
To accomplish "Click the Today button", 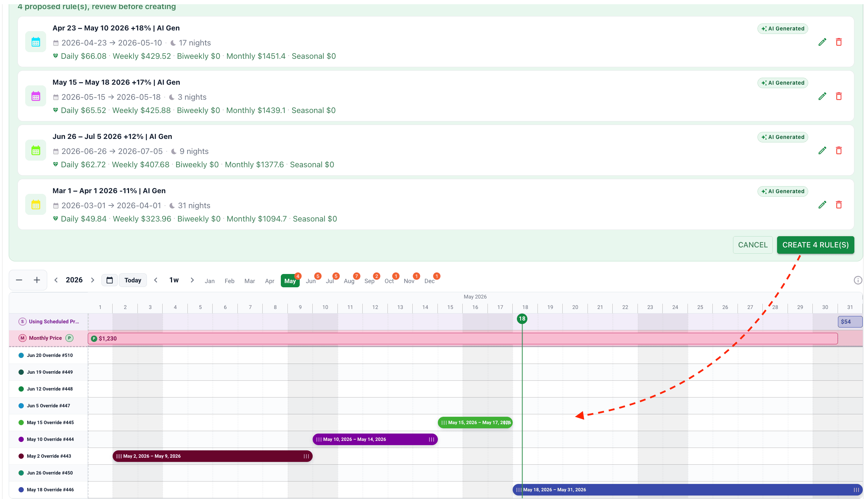I will click(133, 280).
